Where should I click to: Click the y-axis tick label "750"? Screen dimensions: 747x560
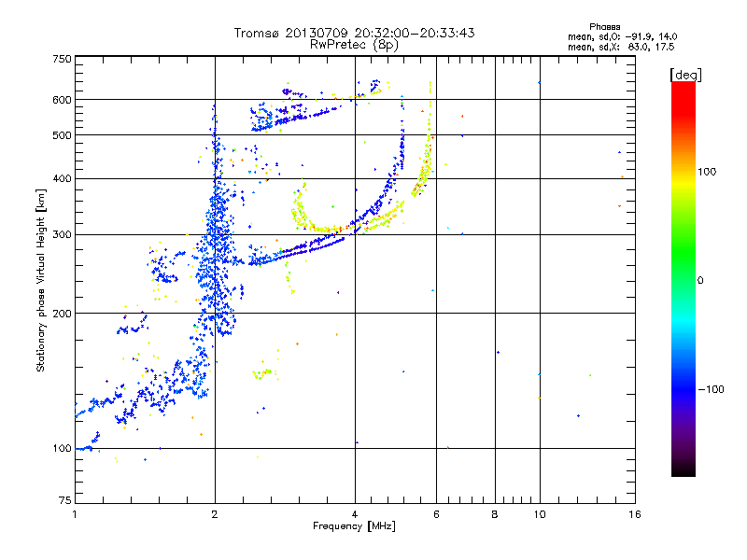point(62,59)
